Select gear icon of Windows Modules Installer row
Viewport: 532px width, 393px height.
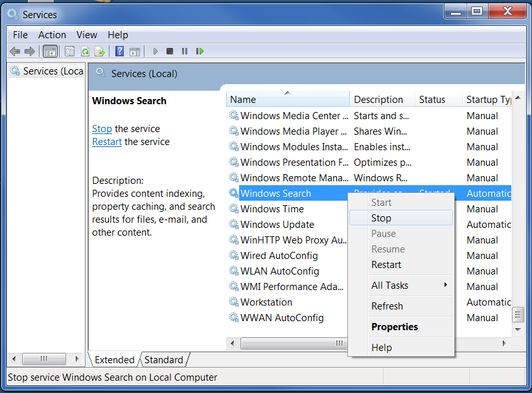[233, 146]
